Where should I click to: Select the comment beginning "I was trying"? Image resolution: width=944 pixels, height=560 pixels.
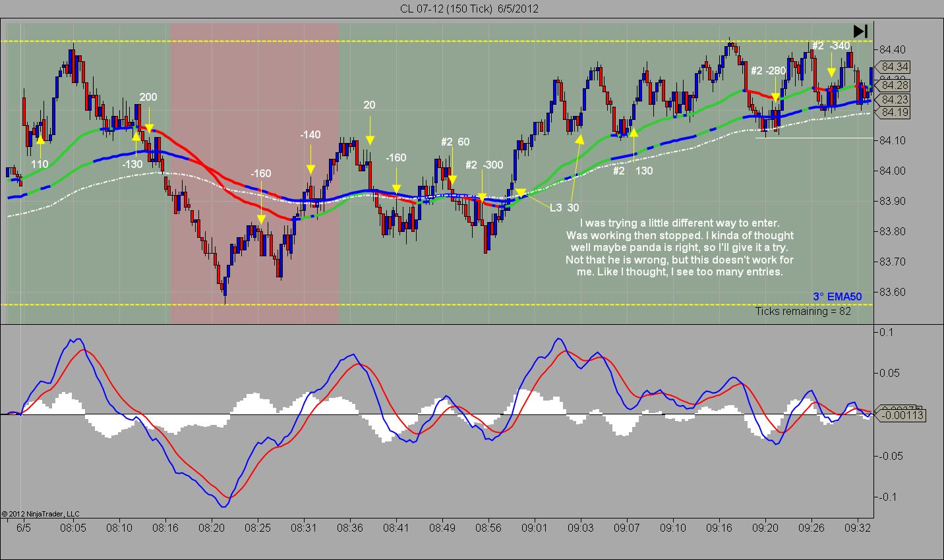click(x=680, y=248)
